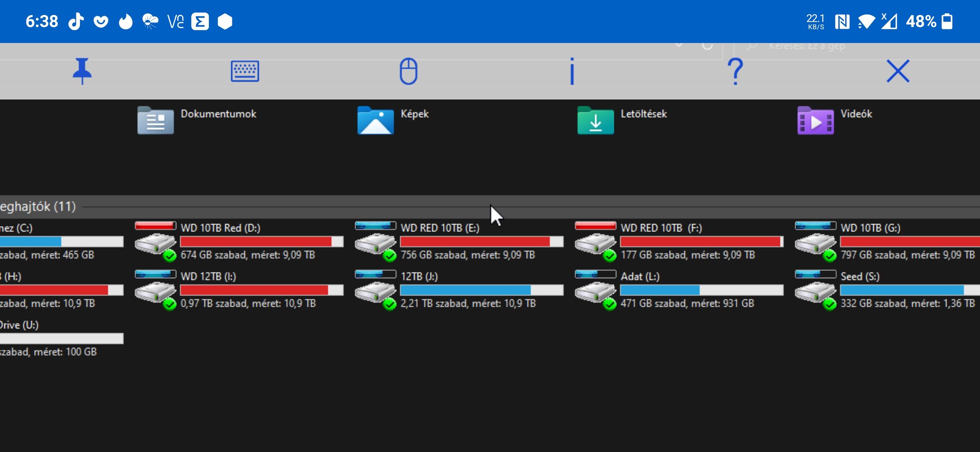The height and width of the screenshot is (452, 980).
Task: Click the Videók folder name
Action: [x=856, y=114]
